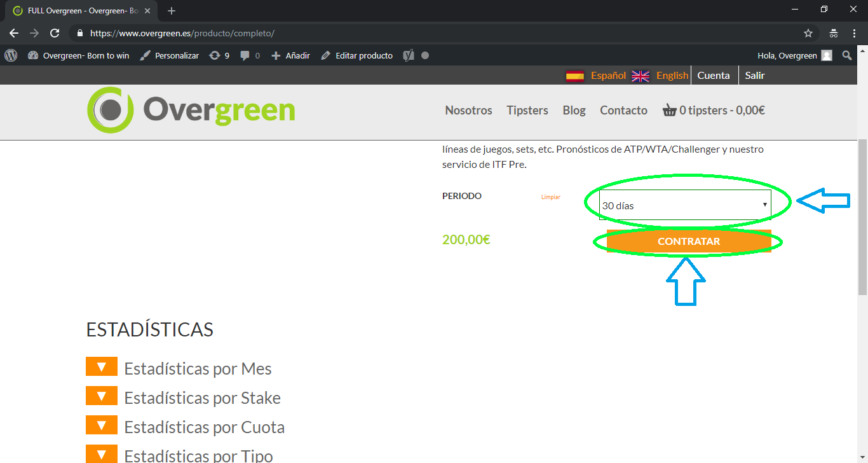Click the browser back arrow
This screenshot has height=463, width=868.
click(x=14, y=33)
